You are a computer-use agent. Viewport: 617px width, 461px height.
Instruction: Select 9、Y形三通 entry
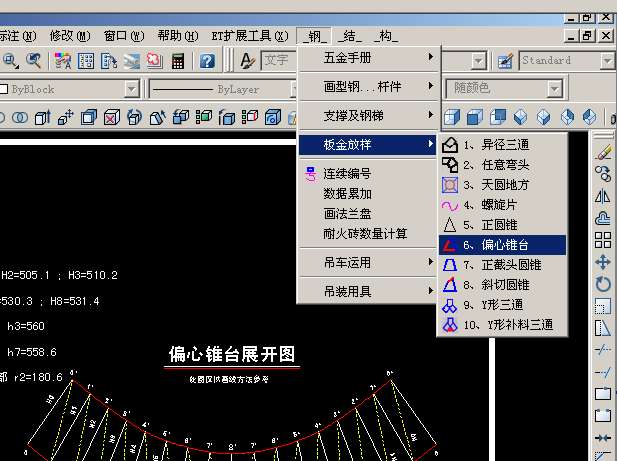point(502,305)
